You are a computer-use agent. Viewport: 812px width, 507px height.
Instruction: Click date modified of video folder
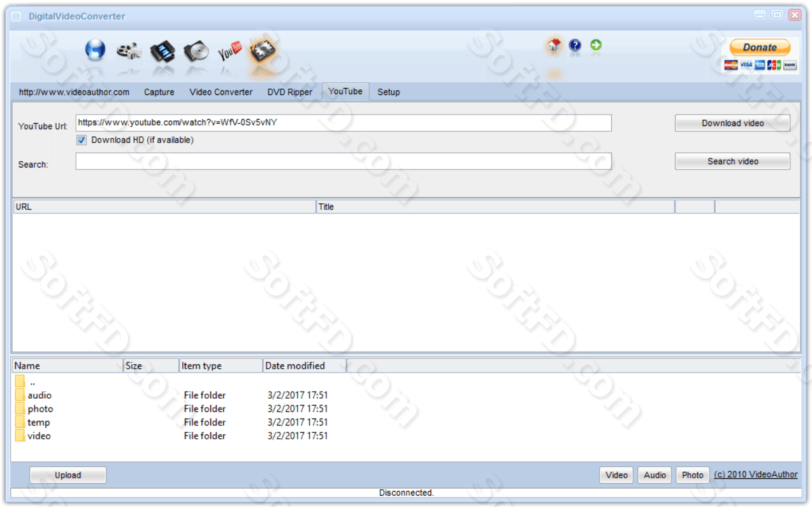coord(298,436)
